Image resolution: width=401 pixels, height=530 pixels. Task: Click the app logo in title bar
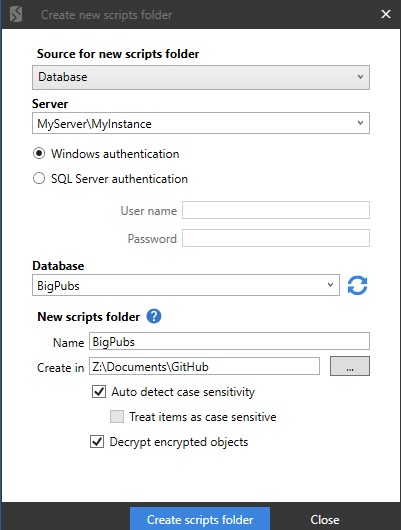coord(16,15)
